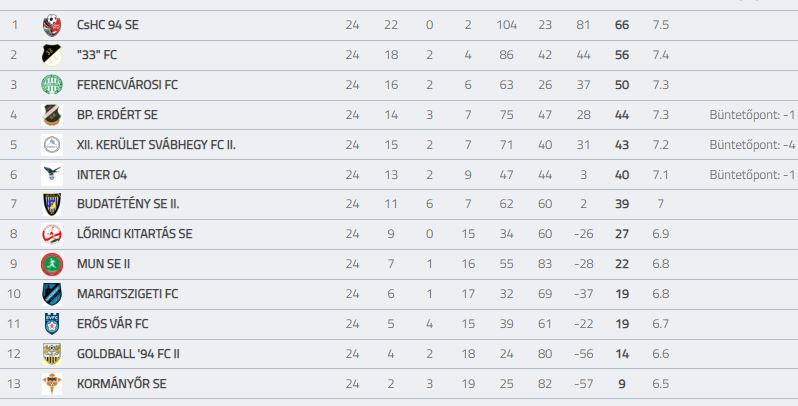The height and width of the screenshot is (406, 798).
Task: Open the Ferencvárosi FC green crest
Action: [52, 85]
